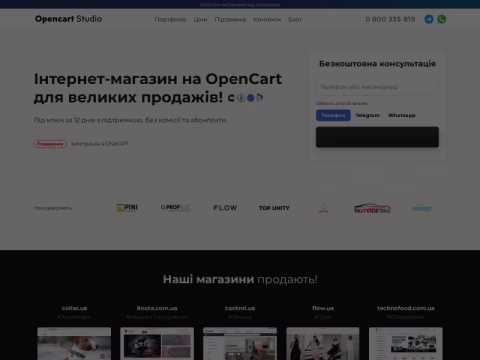480x360 pixels.
Task: Open control.ua store title
Action: 240,308
